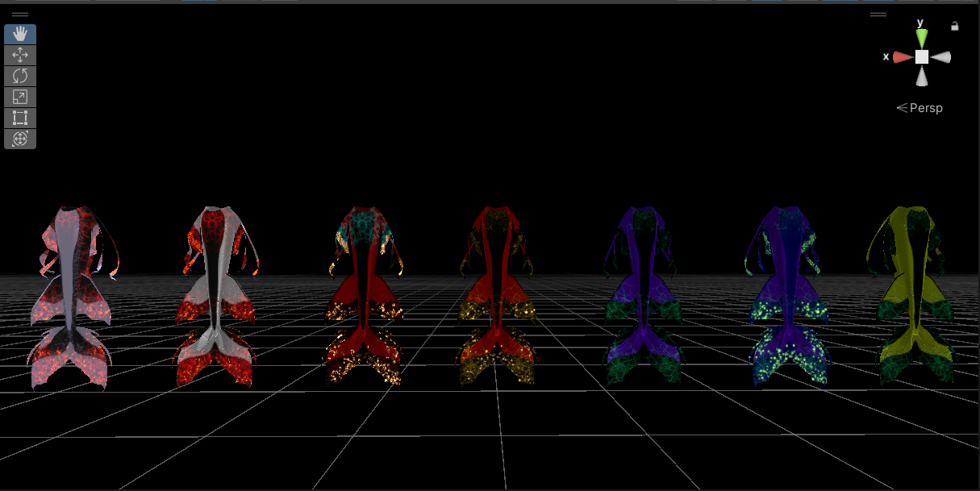Viewport: 980px width, 491px height.
Task: Select the Move tool
Action: 20,55
